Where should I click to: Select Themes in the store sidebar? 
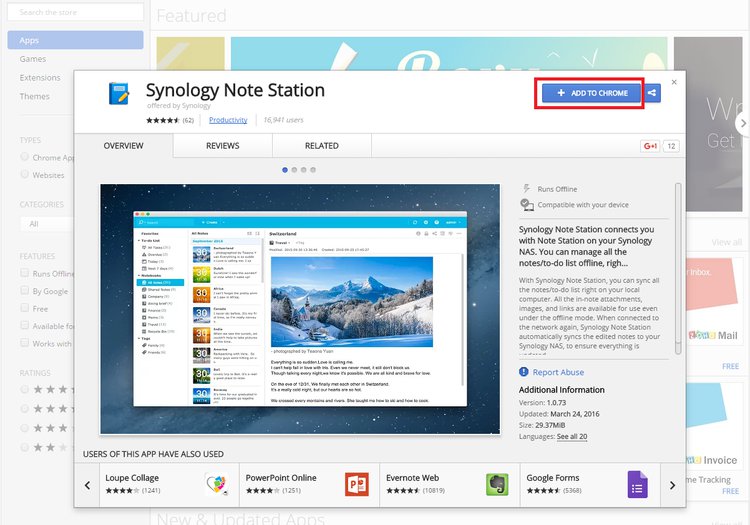34,96
